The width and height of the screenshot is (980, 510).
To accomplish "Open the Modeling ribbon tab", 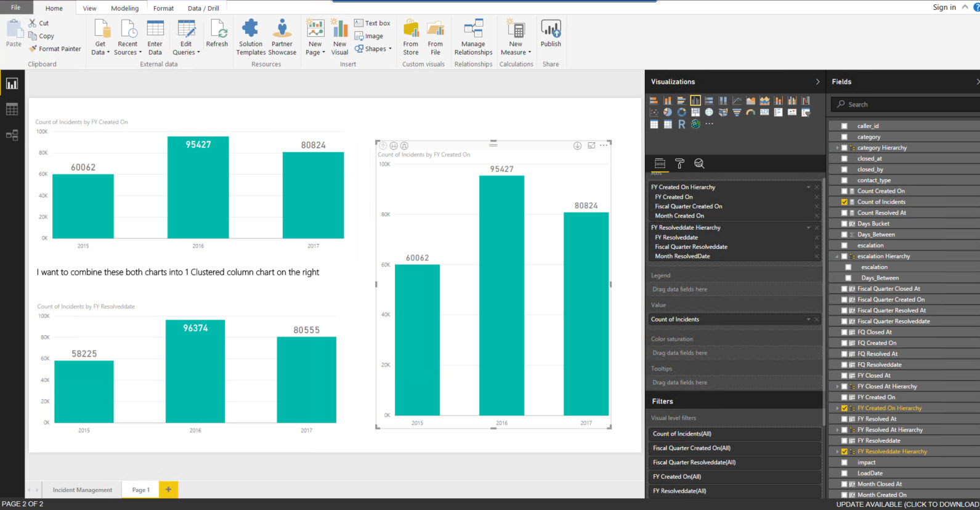I will (x=125, y=8).
